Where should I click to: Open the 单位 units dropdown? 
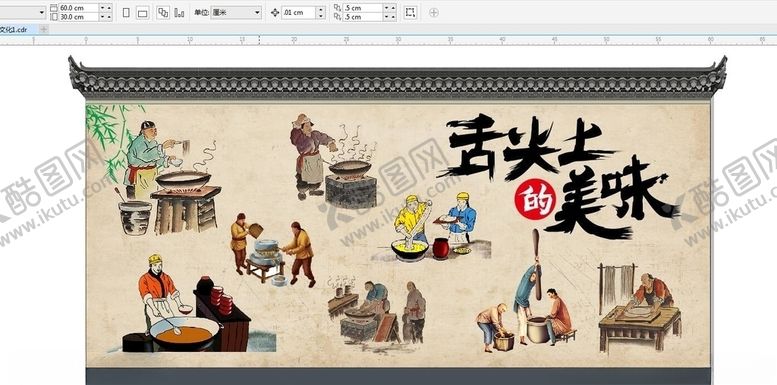236,13
